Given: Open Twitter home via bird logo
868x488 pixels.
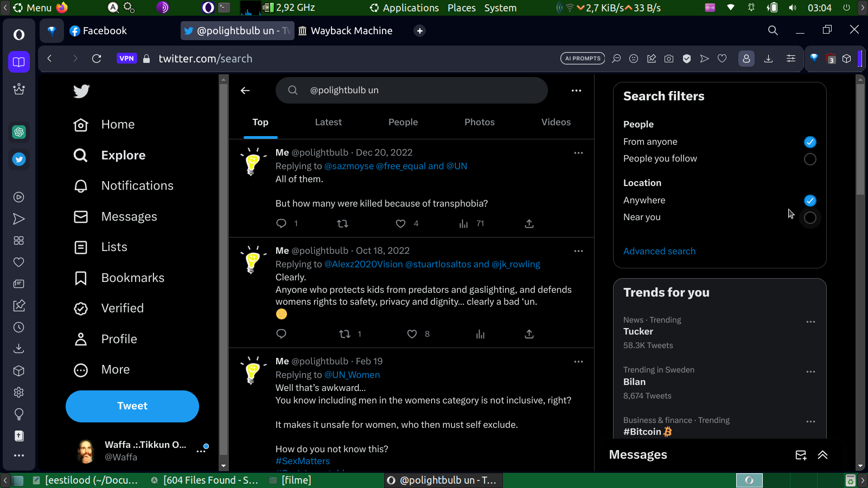Looking at the screenshot, I should coord(81,91).
